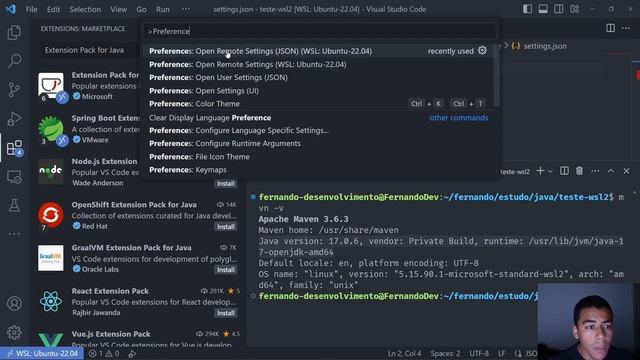Click the command palette scrollbar
The height and width of the screenshot is (360, 640).
pos(496,76)
